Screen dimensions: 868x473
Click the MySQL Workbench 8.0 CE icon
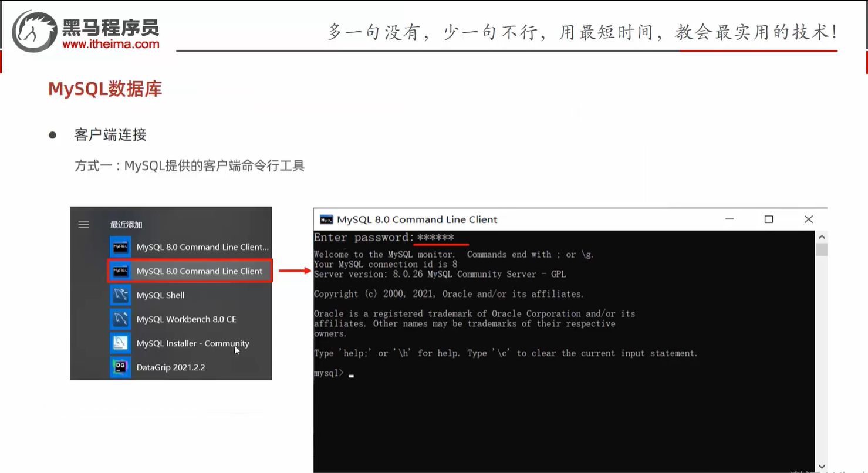[120, 319]
